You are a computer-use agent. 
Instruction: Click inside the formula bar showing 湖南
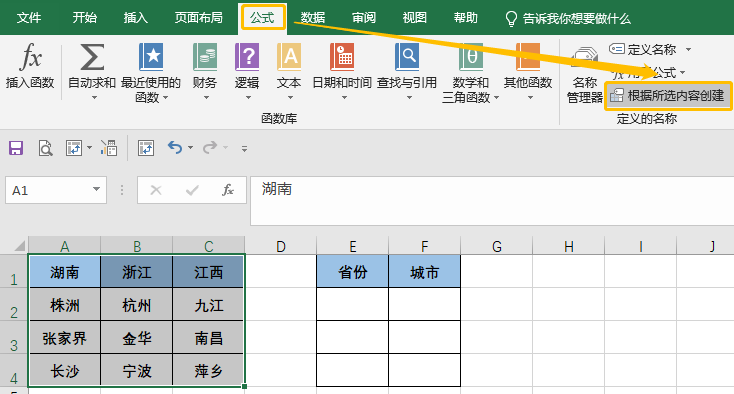[492, 201]
